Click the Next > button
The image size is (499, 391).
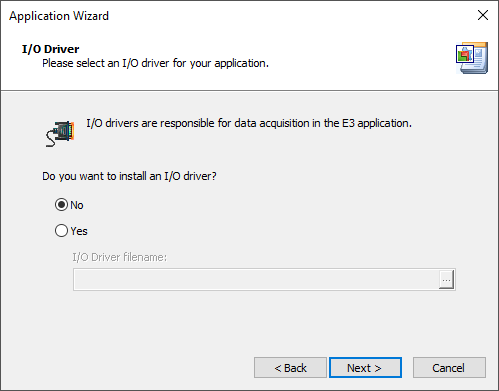(365, 368)
